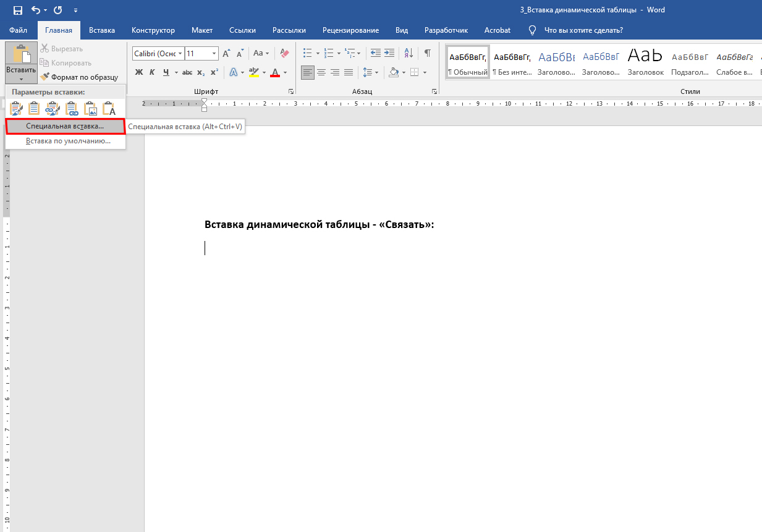This screenshot has height=532, width=762.
Task: Click the Format Painter brush button
Action: coord(79,77)
